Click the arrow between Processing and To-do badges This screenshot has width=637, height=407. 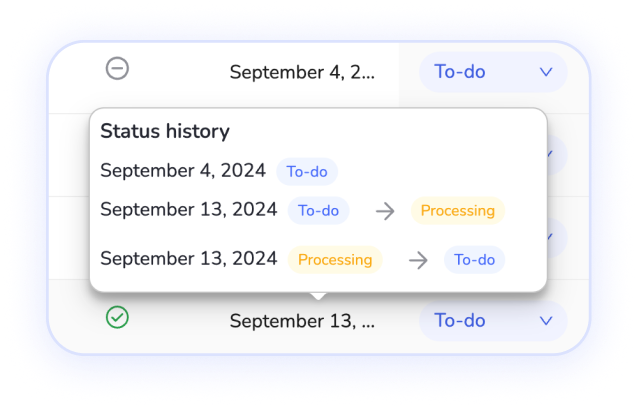[x=418, y=260]
